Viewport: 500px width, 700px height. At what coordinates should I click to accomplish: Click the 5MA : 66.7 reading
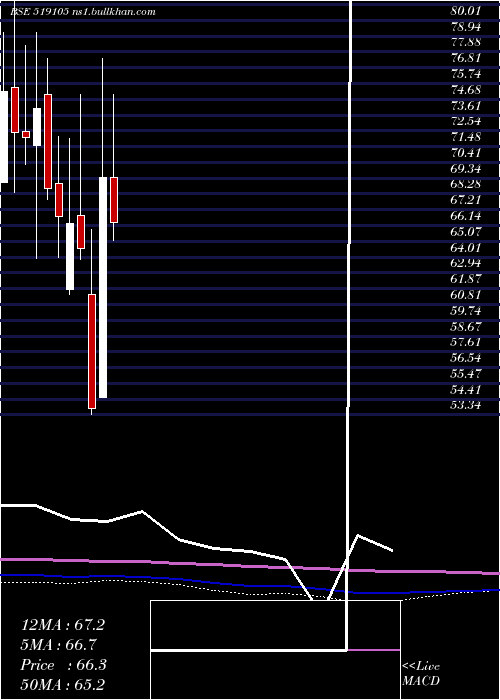coord(58,645)
